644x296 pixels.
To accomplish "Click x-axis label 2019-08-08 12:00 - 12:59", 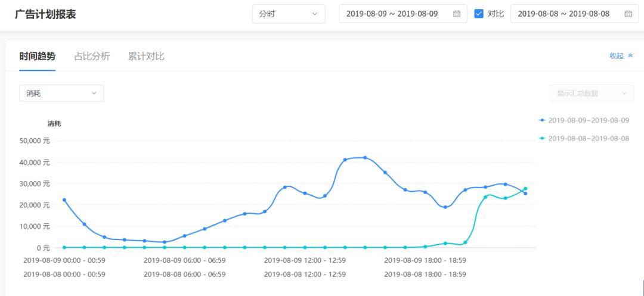I will click(x=305, y=274).
